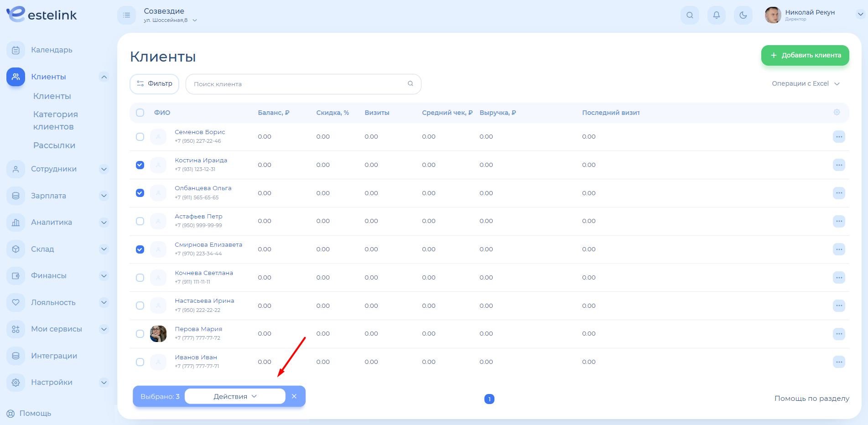Image resolution: width=868 pixels, height=425 pixels.
Task: Click the header search magnifier icon
Action: 690,15
